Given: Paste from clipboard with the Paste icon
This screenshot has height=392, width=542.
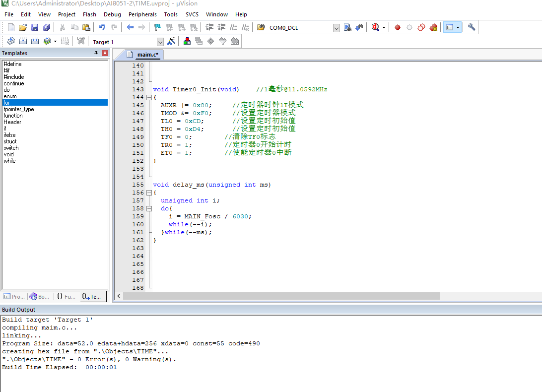Looking at the screenshot, I should [x=86, y=27].
